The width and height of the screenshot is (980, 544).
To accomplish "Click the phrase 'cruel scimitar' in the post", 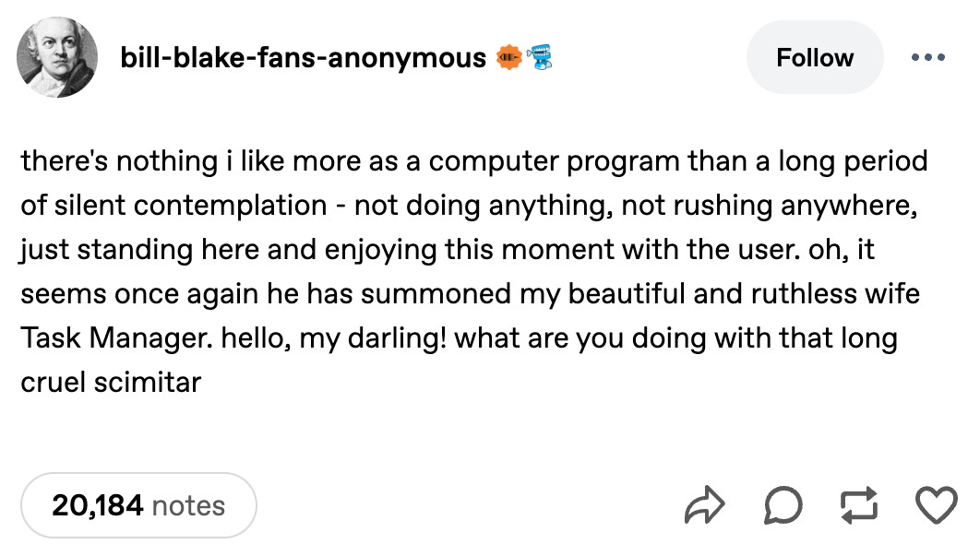I will click(x=111, y=382).
